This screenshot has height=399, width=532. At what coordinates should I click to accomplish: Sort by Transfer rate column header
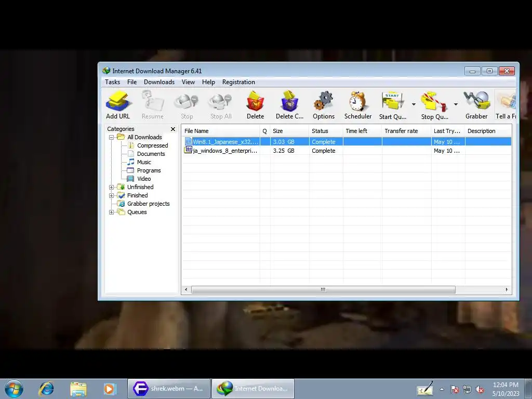pos(407,131)
